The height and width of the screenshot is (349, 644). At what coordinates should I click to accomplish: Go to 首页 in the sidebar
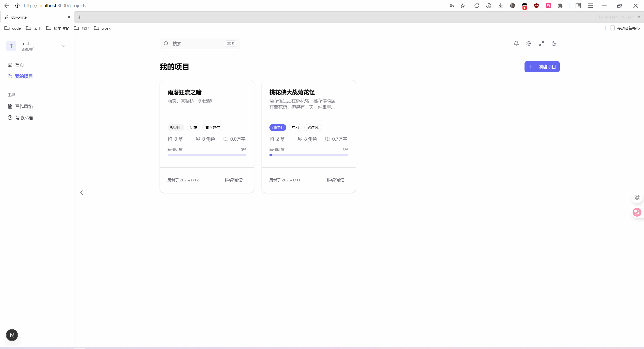click(19, 65)
